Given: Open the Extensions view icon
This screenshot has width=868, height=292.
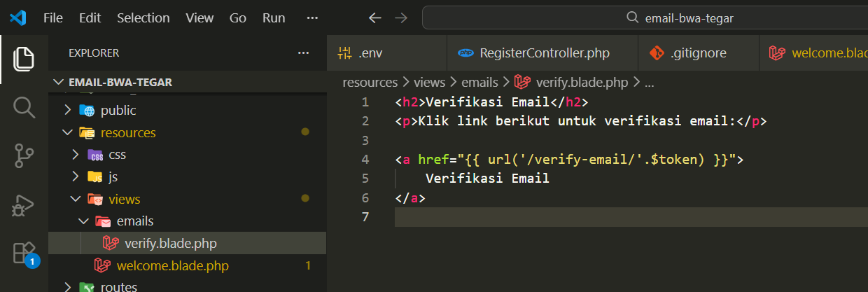Looking at the screenshot, I should 24,253.
